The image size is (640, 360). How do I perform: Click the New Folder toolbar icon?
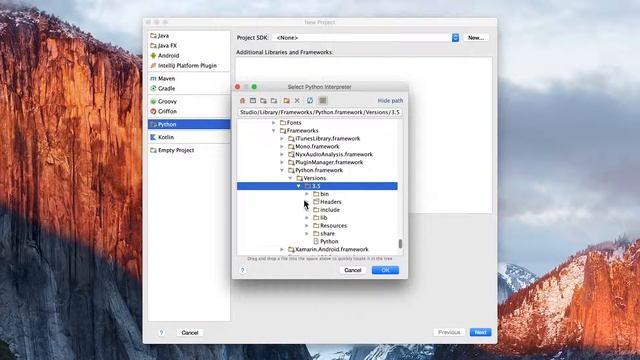[287, 100]
